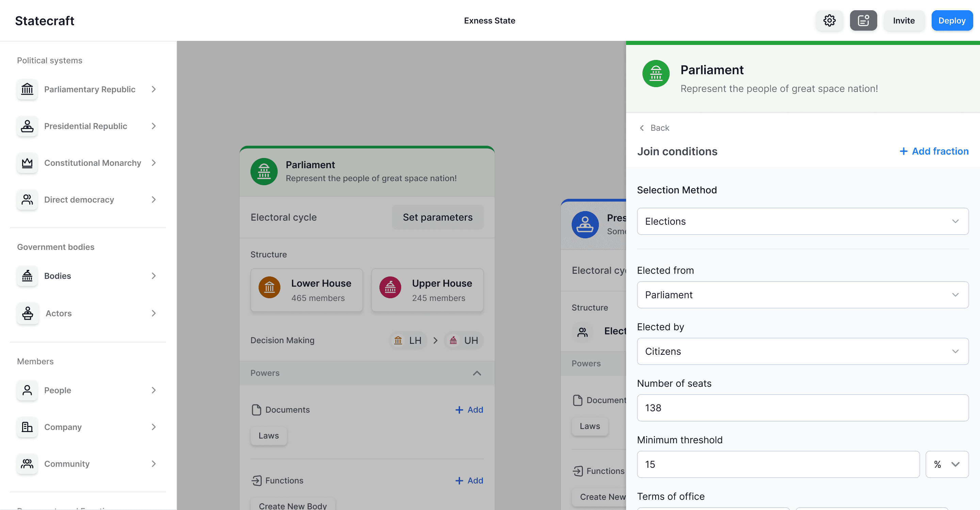Expand the Presidential Republic sidebar item
This screenshot has width=980, height=510.
point(154,126)
